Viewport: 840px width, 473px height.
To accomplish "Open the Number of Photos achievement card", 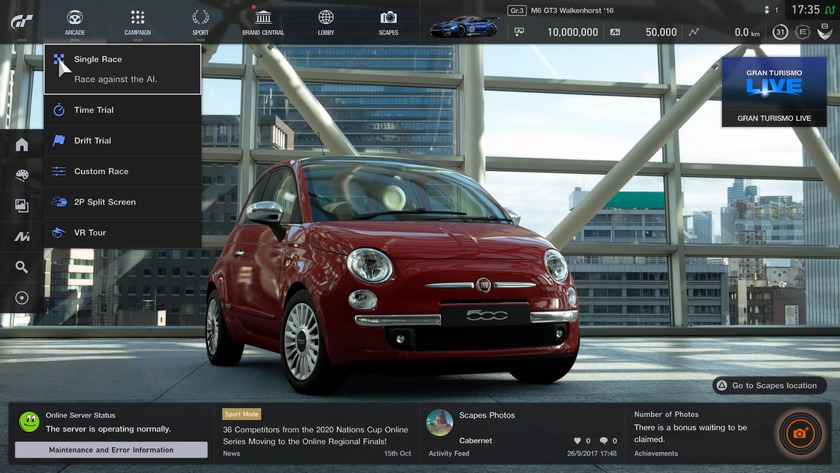I will 728,434.
